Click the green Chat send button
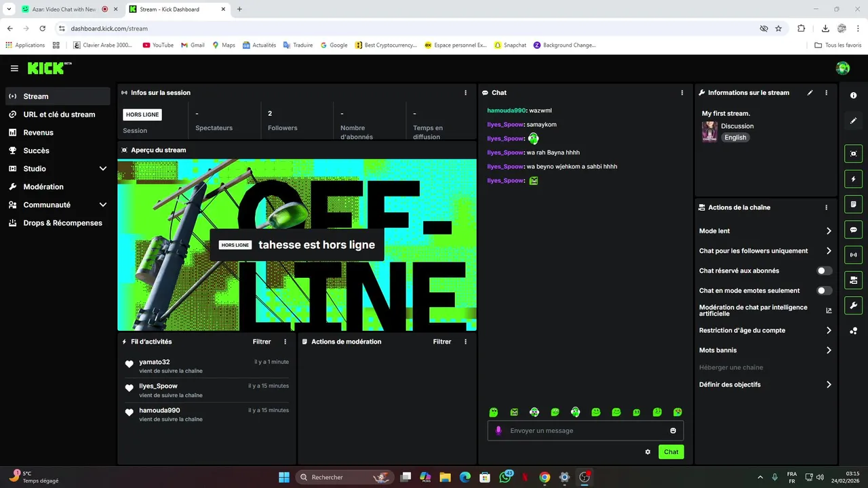The width and height of the screenshot is (868, 488). [x=671, y=452]
